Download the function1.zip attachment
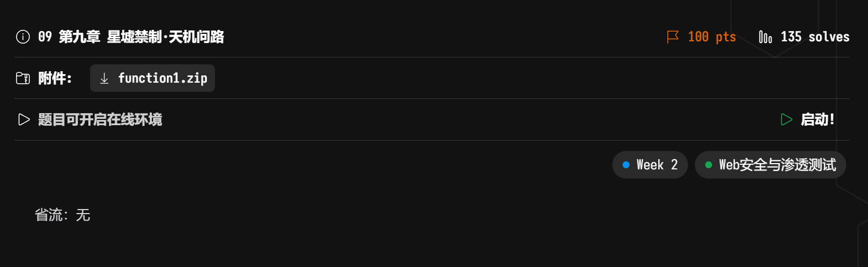Screen dimensions: 868x267 [x=153, y=79]
